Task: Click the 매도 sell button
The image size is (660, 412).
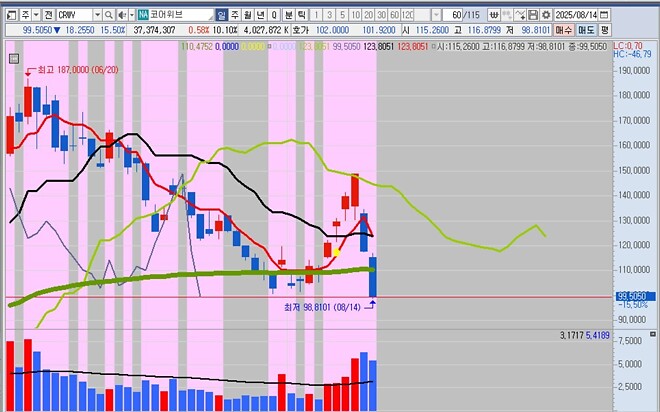Action: click(x=586, y=30)
